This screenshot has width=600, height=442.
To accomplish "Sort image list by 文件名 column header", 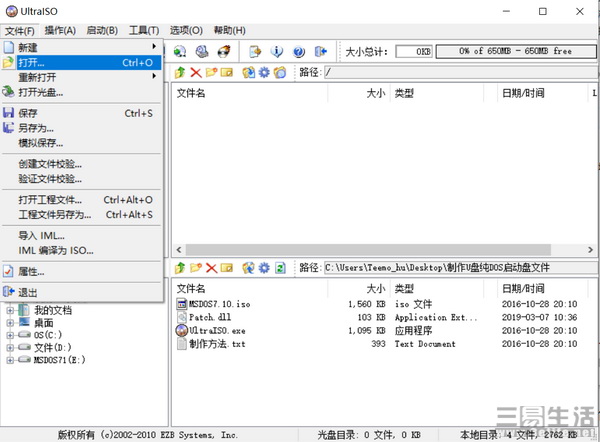I will [251, 93].
